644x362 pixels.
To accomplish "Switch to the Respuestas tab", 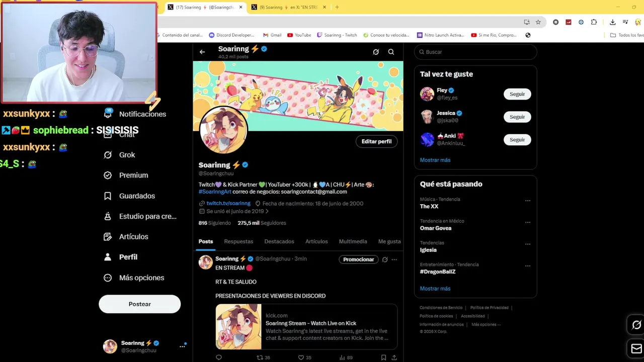I will click(238, 241).
